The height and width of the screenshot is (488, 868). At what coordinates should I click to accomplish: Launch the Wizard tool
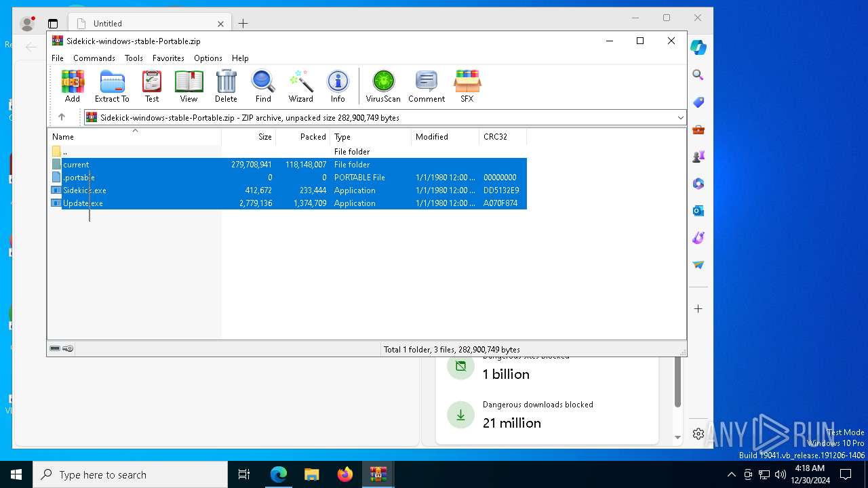(x=300, y=86)
